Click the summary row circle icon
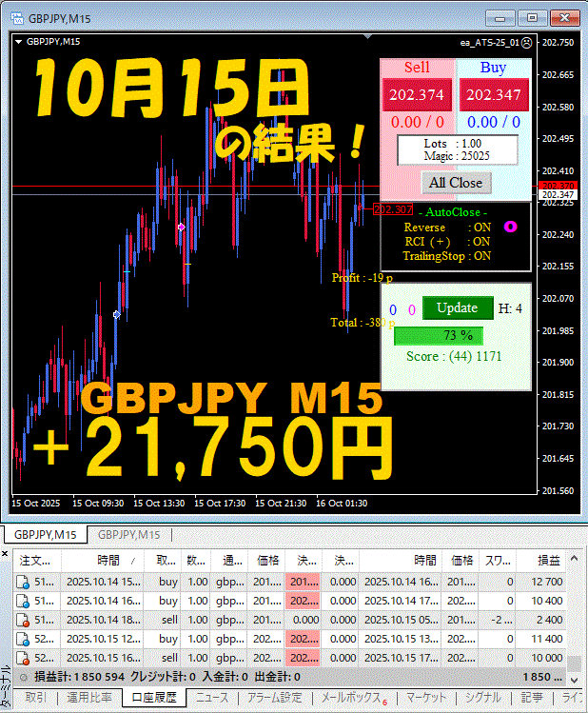Screen dimensions: 588x713 pos(23,678)
